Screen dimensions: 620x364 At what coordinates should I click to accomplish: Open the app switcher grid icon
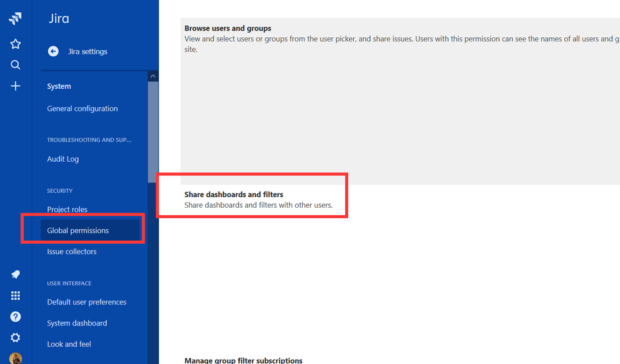coord(16,296)
